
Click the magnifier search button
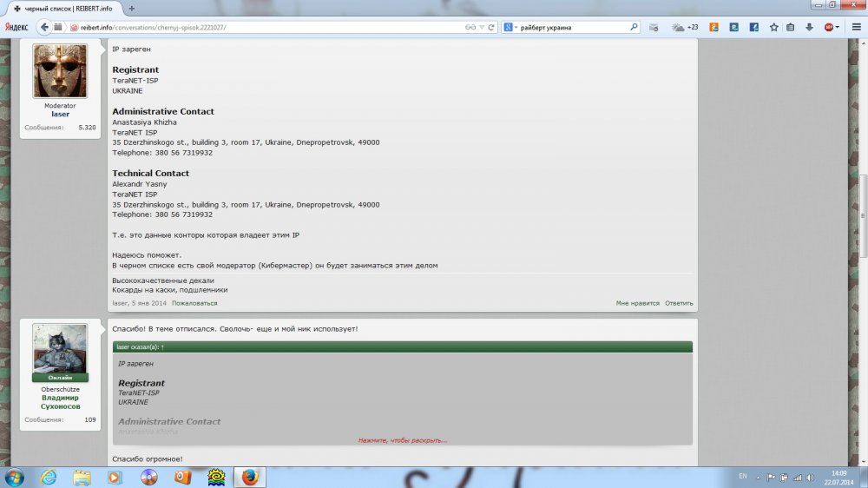click(634, 27)
